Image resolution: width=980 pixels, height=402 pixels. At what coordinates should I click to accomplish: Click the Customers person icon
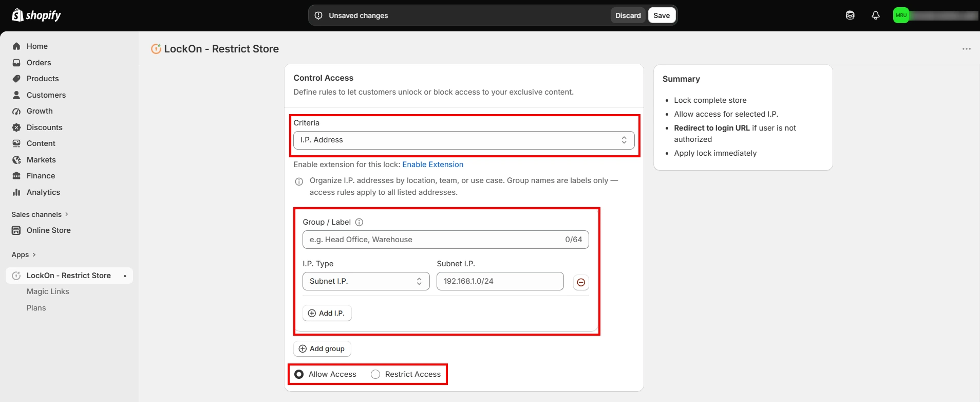point(16,95)
